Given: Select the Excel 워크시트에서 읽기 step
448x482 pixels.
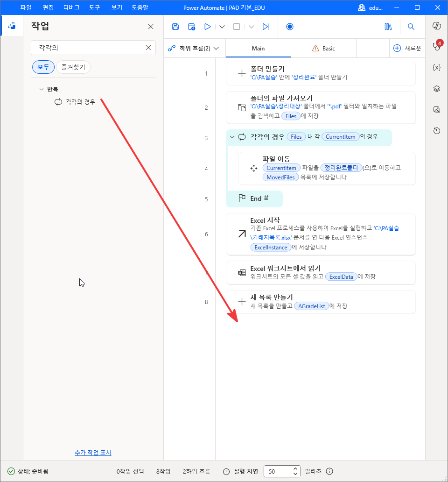Looking at the screenshot, I should click(x=321, y=273).
